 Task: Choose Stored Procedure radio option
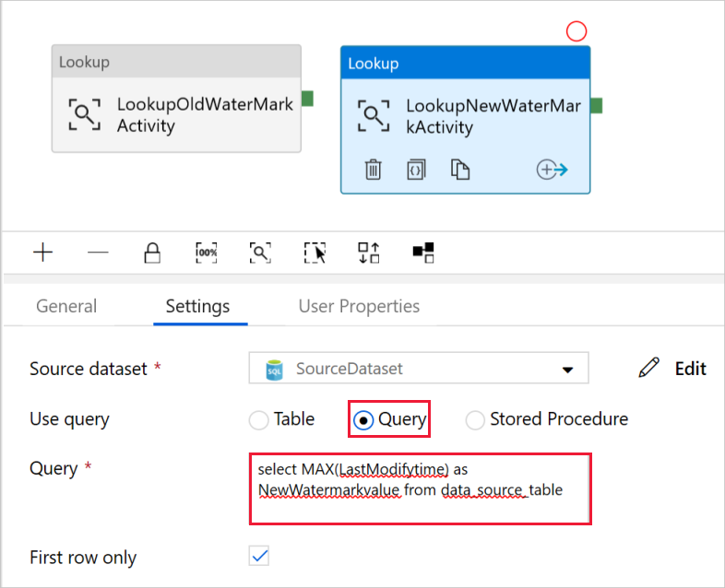(x=475, y=420)
